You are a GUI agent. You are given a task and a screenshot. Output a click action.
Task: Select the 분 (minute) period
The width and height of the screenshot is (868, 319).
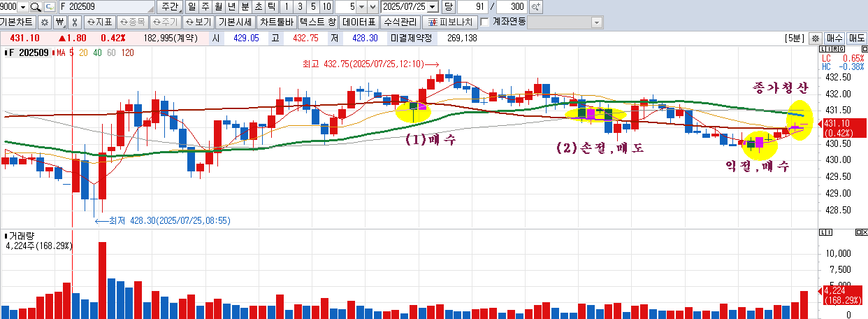245,7
